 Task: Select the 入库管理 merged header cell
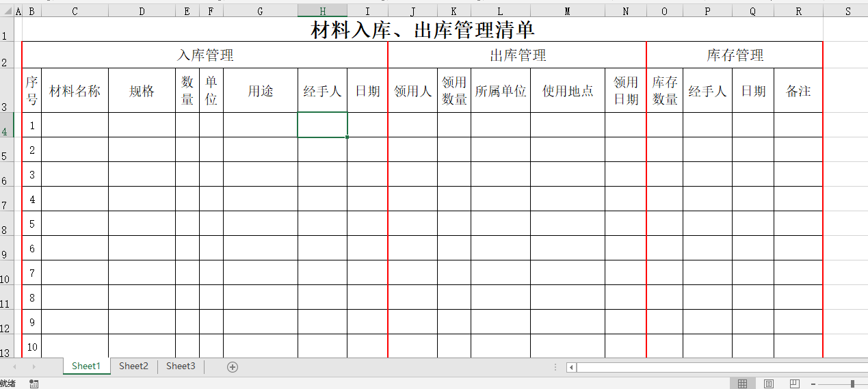[x=205, y=55]
